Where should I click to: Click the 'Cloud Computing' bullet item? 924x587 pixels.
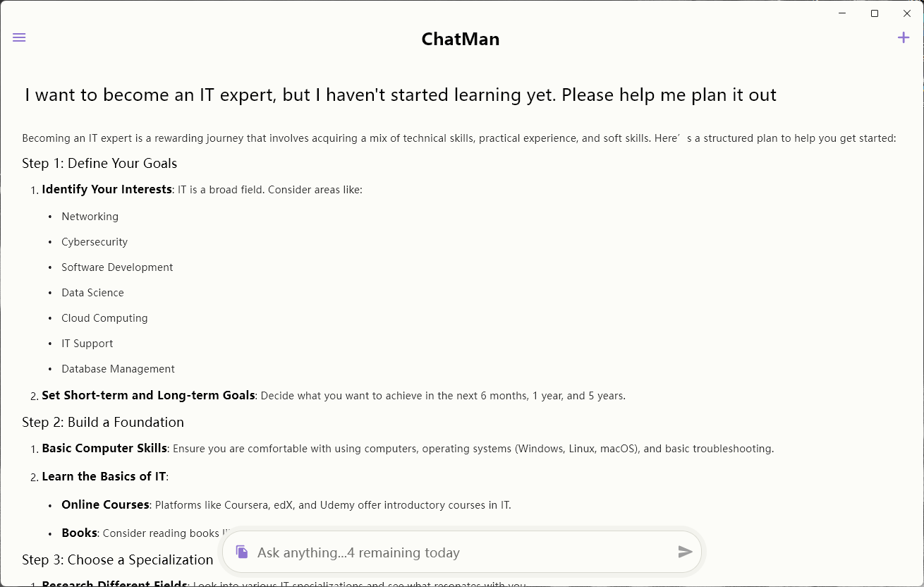click(104, 318)
